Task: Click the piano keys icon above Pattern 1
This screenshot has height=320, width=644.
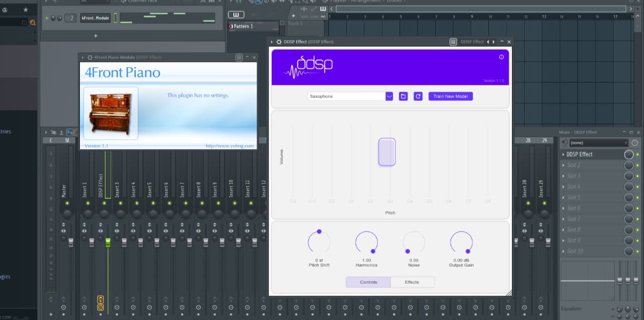Action: pyautogui.click(x=236, y=15)
